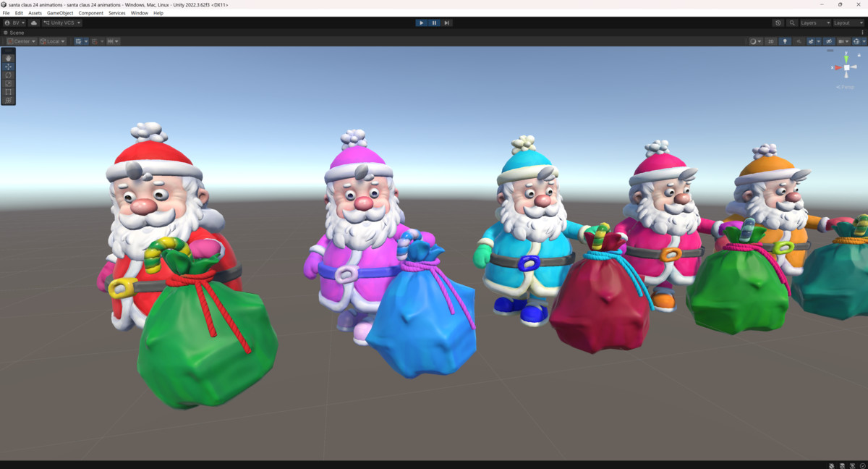The width and height of the screenshot is (868, 469).
Task: Click the activity checkmark status icon
Action: (862, 465)
